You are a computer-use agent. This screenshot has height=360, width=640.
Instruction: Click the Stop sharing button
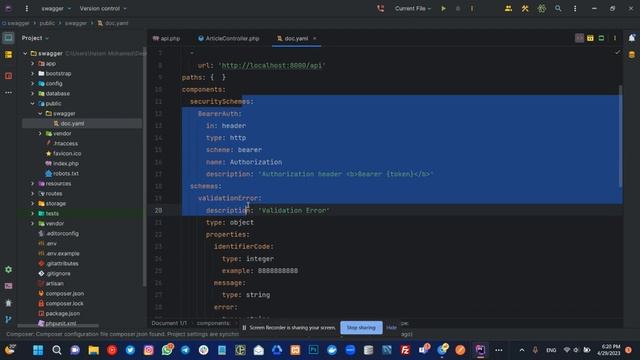[361, 328]
